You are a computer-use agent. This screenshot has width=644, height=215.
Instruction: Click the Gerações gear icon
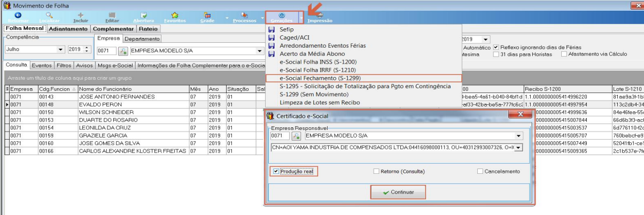(282, 15)
